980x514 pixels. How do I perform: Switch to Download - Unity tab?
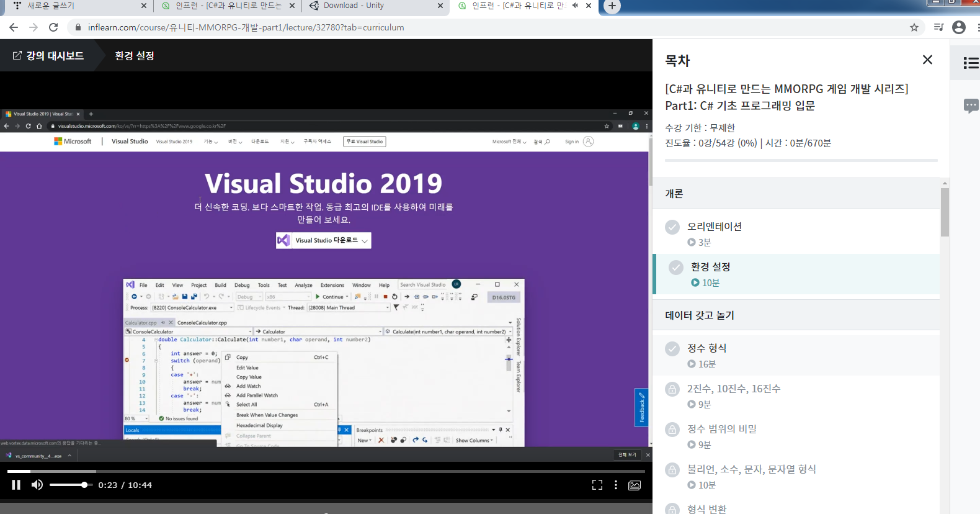[x=376, y=6]
